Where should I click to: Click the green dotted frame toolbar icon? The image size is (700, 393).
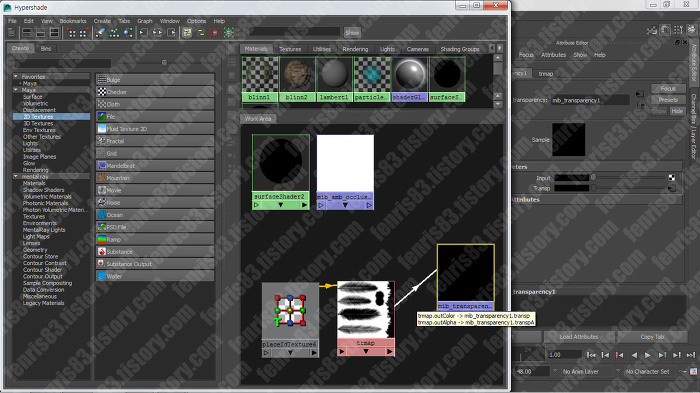point(229,33)
